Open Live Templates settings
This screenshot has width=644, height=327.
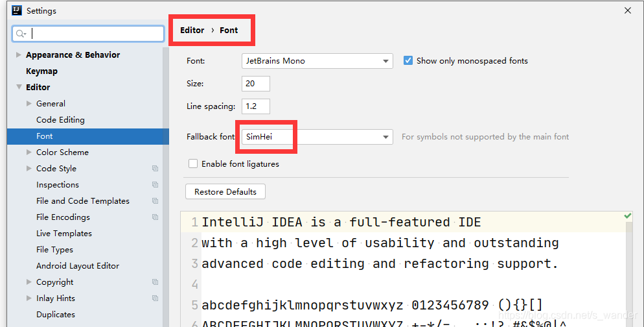click(64, 233)
